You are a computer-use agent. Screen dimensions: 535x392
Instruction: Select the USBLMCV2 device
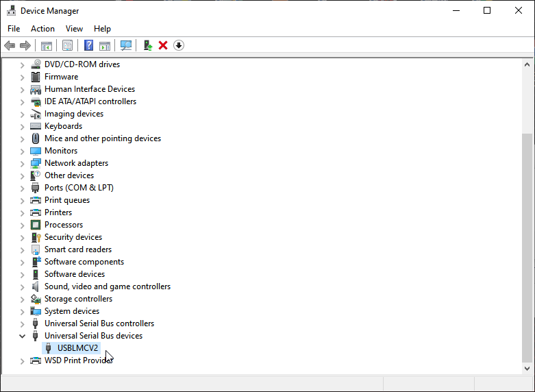click(x=77, y=348)
